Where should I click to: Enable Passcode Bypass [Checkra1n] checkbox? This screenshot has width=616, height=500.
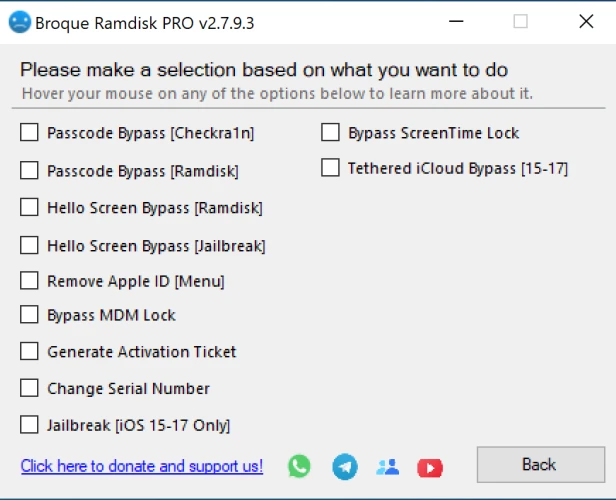29,132
